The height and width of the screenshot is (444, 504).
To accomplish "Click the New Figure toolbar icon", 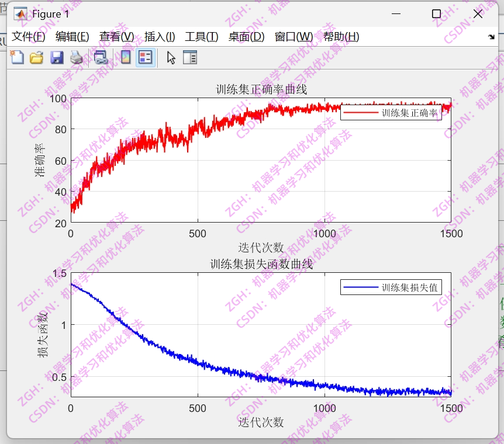I will [x=17, y=58].
